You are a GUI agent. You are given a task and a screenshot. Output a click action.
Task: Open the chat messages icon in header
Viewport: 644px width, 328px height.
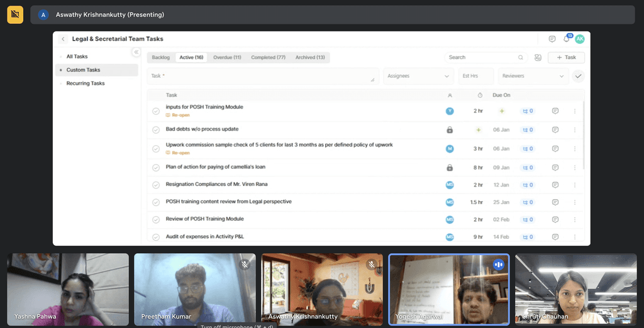[x=552, y=39]
